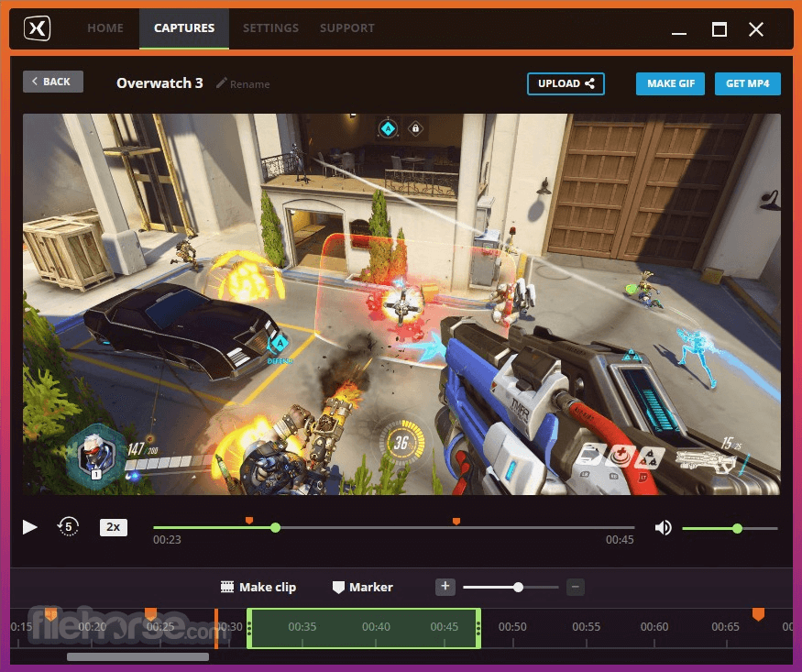Click the second orange marker on seek bar
Image resolution: width=802 pixels, height=672 pixels.
(x=456, y=521)
